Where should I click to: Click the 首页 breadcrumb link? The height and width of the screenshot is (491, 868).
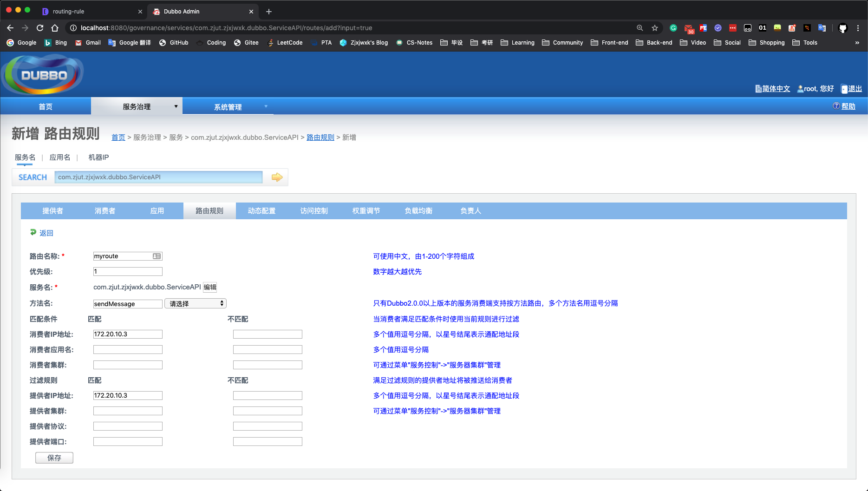[x=118, y=137]
